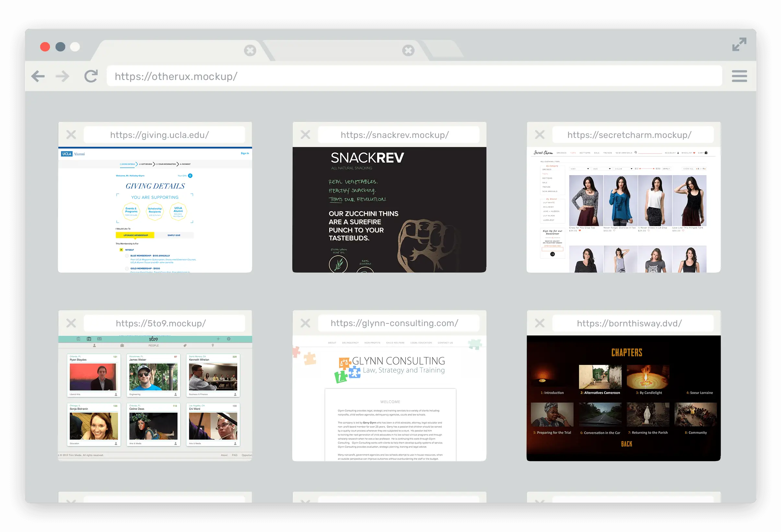The image size is (781, 532).
Task: Click the Secret Charm script logo
Action: [x=543, y=153]
